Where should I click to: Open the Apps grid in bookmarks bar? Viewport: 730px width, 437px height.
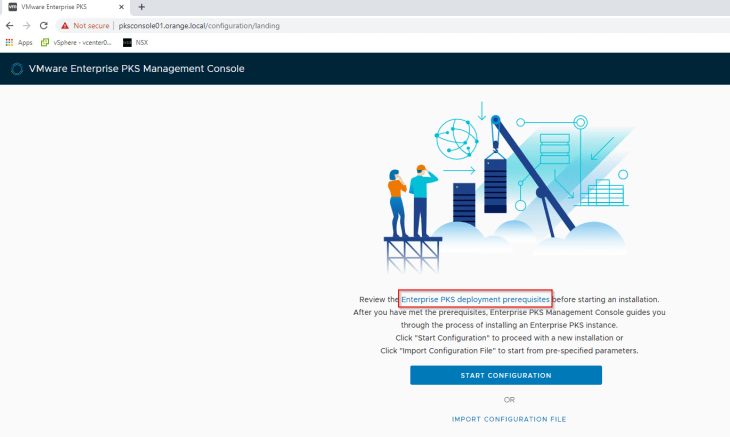19,42
